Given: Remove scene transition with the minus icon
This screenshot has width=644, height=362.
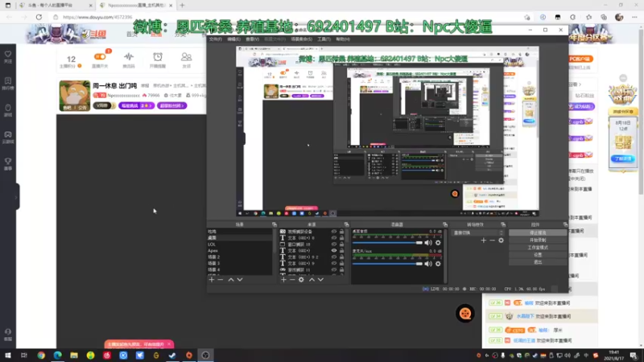Looking at the screenshot, I should pyautogui.click(x=492, y=240).
